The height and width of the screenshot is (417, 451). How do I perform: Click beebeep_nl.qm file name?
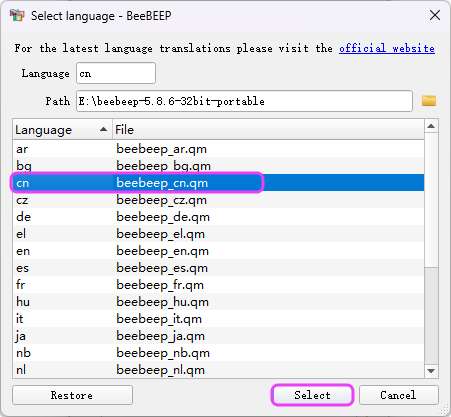[161, 370]
